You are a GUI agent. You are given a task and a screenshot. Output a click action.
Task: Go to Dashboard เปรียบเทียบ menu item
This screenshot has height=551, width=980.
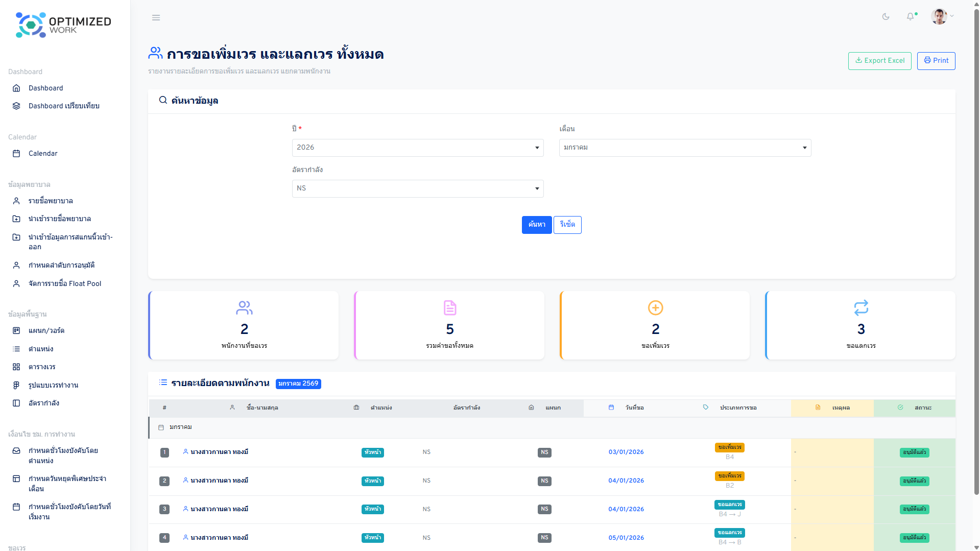pos(64,106)
